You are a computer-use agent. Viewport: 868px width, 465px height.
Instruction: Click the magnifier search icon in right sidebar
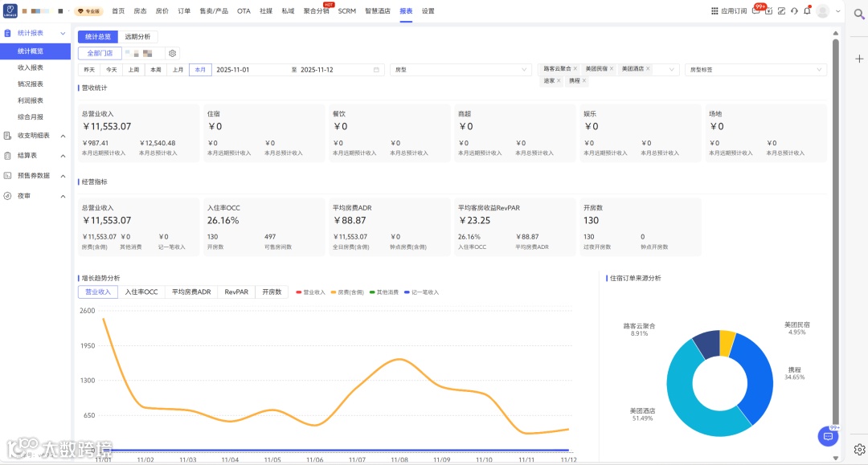pyautogui.click(x=859, y=14)
